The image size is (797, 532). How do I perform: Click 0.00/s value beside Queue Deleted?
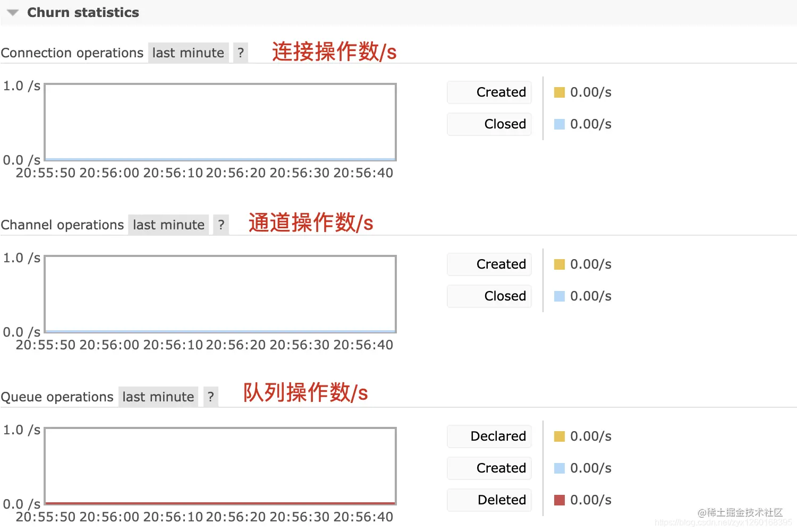(x=591, y=500)
